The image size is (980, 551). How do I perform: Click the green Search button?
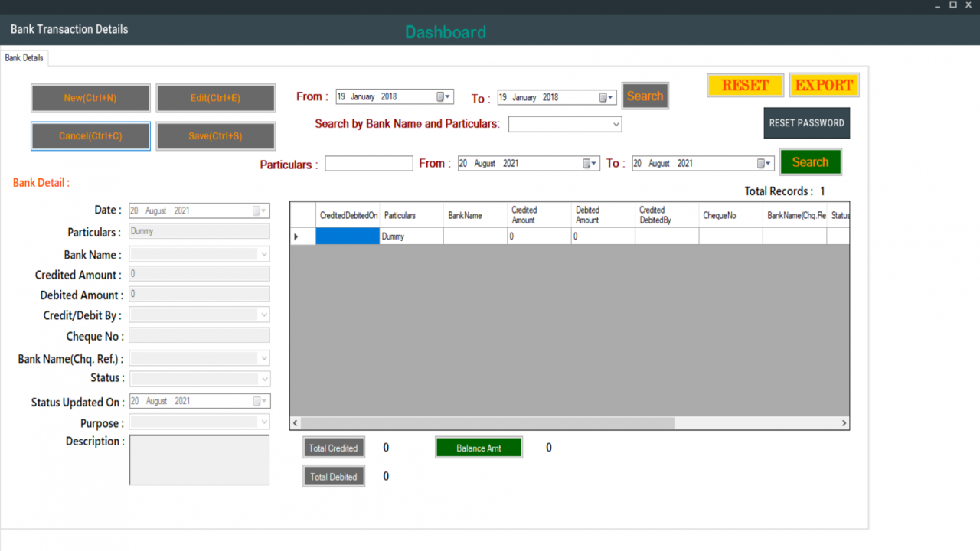[x=810, y=162]
